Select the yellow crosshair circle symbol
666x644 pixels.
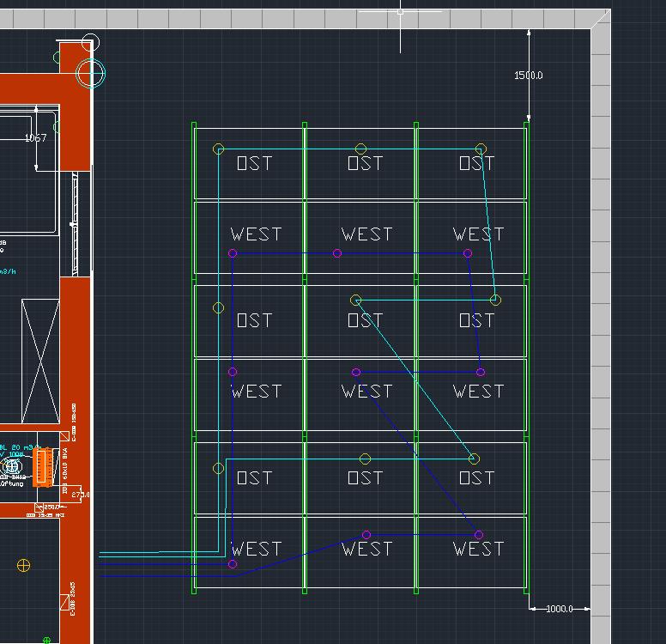[x=23, y=565]
